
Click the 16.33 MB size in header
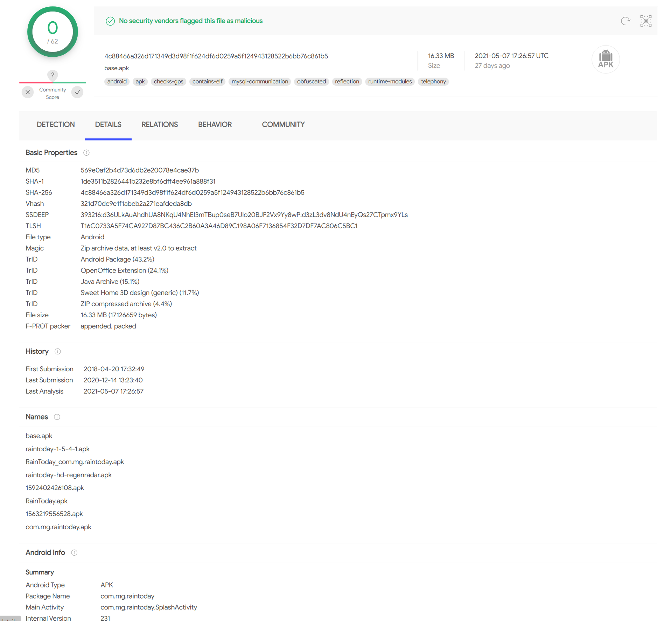[x=441, y=56]
